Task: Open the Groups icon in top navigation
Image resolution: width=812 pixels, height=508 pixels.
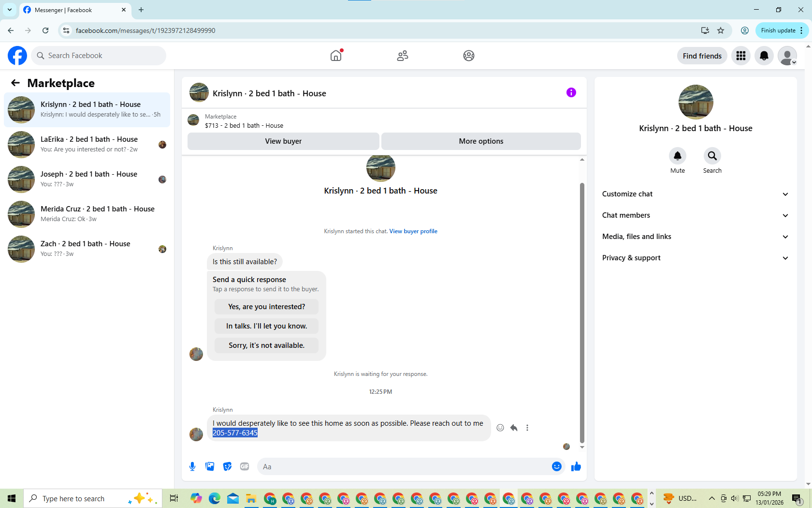Action: click(469, 56)
